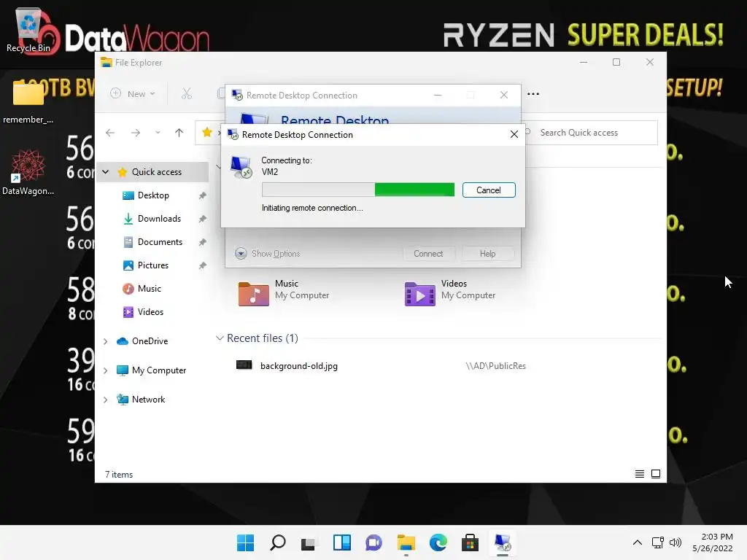Viewport: 747px width, 560px height.
Task: Click the pin icon next to Documents
Action: (203, 242)
